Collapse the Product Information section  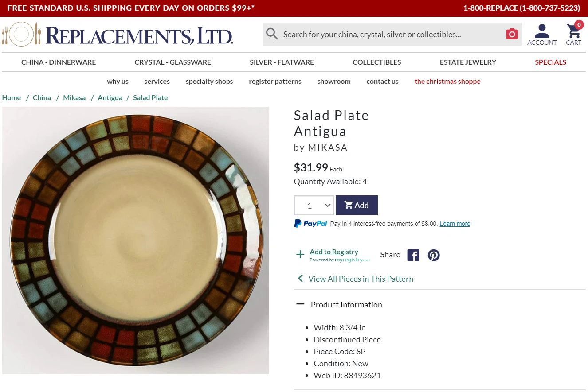point(300,304)
